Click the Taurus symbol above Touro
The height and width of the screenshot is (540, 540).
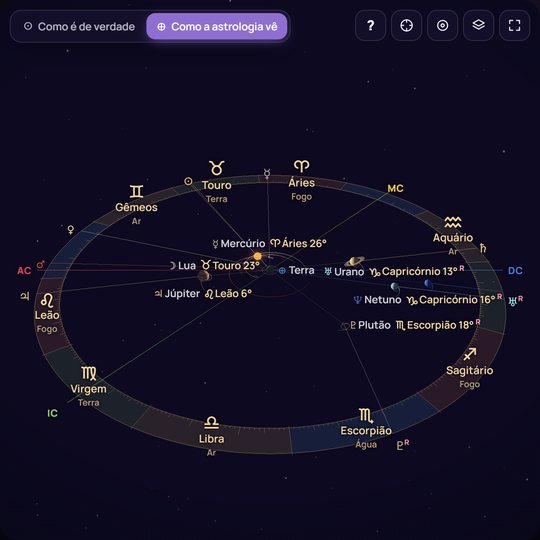coord(217,168)
